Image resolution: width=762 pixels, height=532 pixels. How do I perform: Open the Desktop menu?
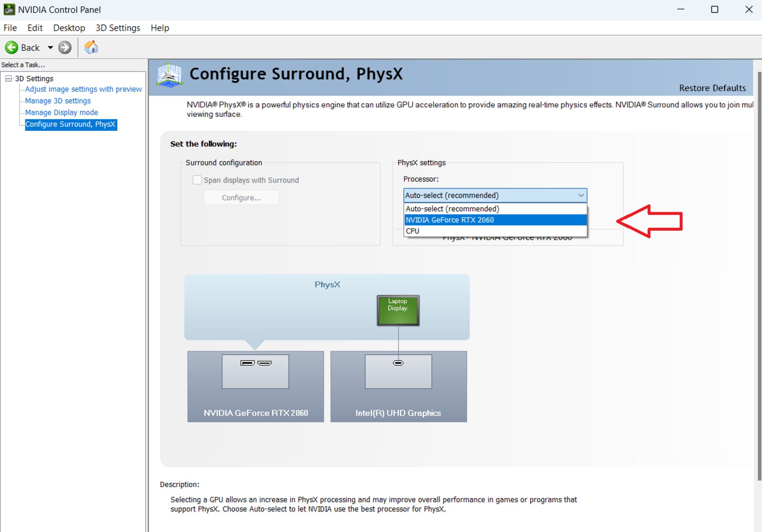[x=69, y=28]
